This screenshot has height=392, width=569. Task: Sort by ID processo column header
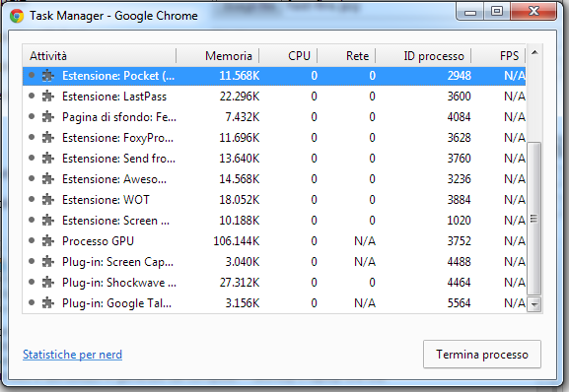click(423, 56)
